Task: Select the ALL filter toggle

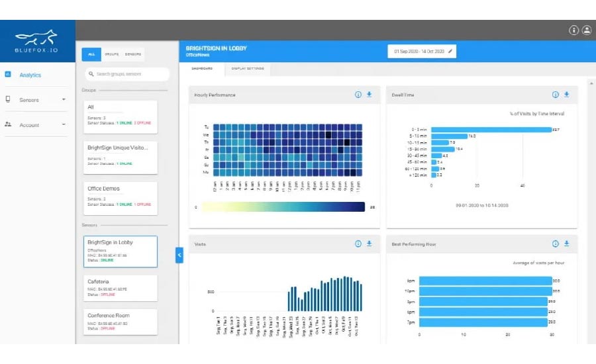Action: pos(91,54)
